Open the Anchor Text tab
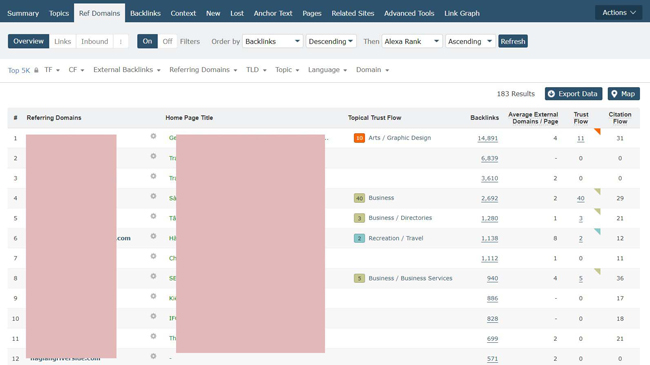Screen dimensions: 650x365 pos(273,13)
